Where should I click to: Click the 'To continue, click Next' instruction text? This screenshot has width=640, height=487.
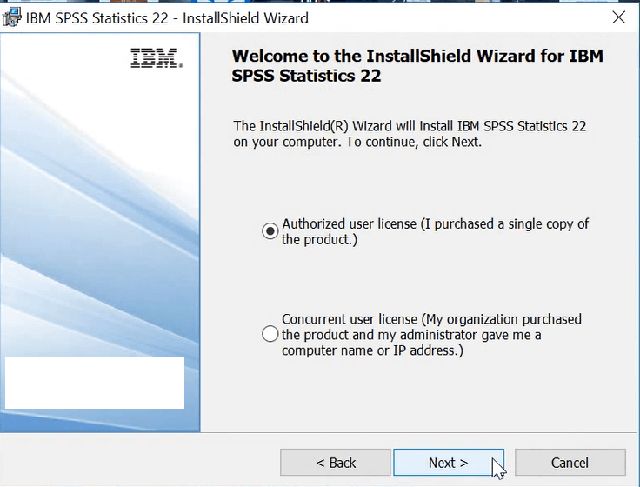point(414,142)
